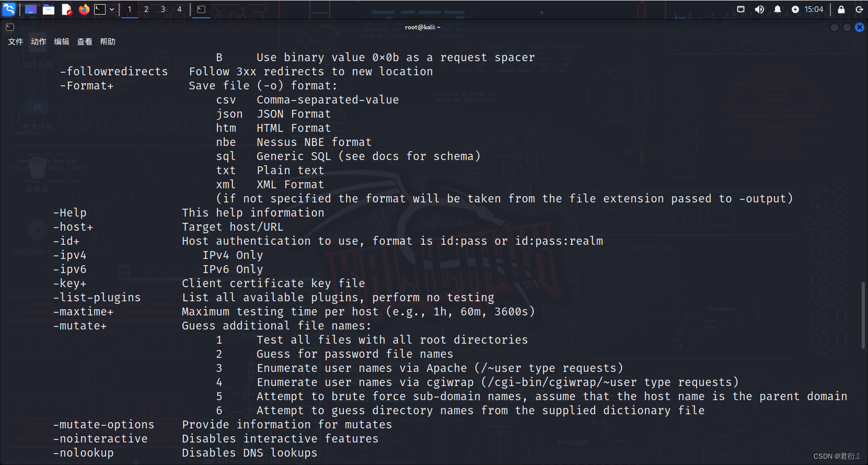Screen dimensions: 868x465
Task: Close the terminal window
Action: click(x=860, y=27)
